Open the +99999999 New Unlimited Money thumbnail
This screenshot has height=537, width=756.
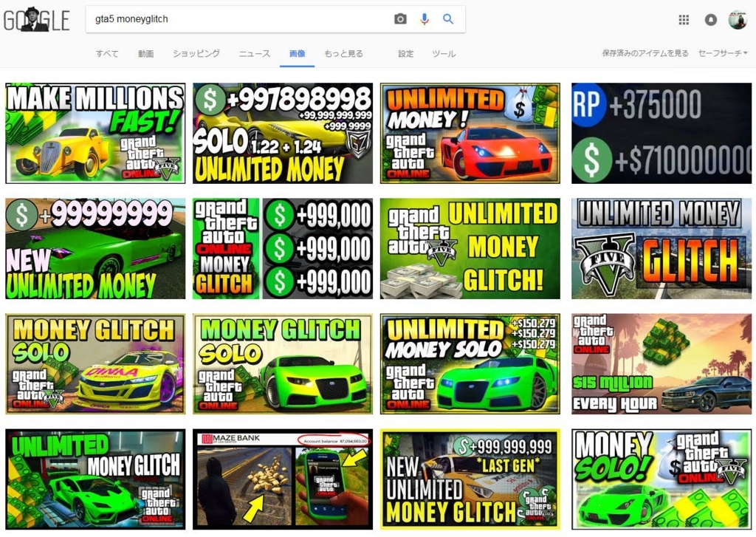95,248
